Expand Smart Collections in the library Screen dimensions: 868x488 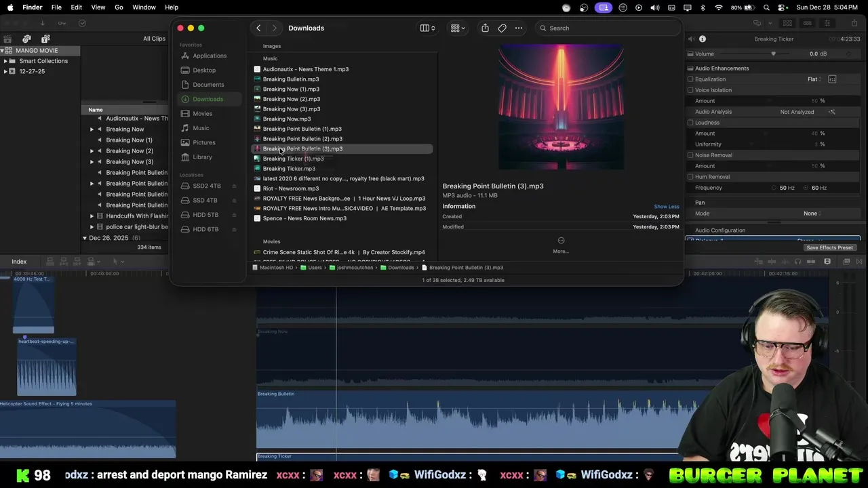[x=5, y=61]
